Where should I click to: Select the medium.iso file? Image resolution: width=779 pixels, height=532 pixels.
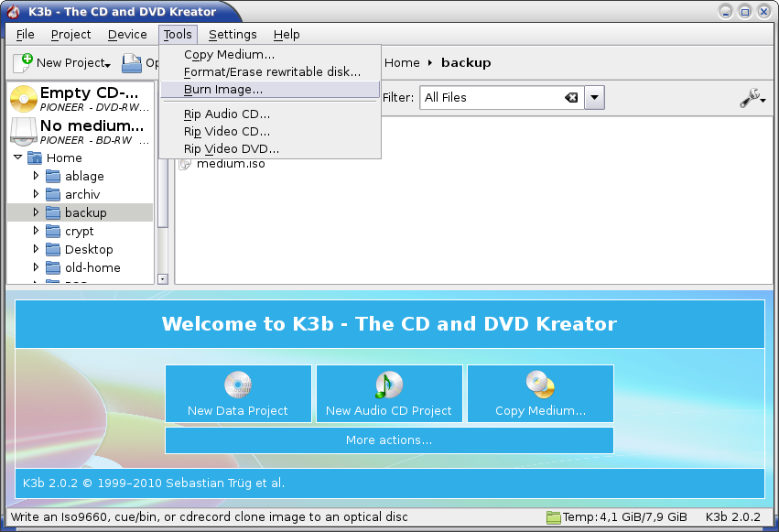coord(230,164)
